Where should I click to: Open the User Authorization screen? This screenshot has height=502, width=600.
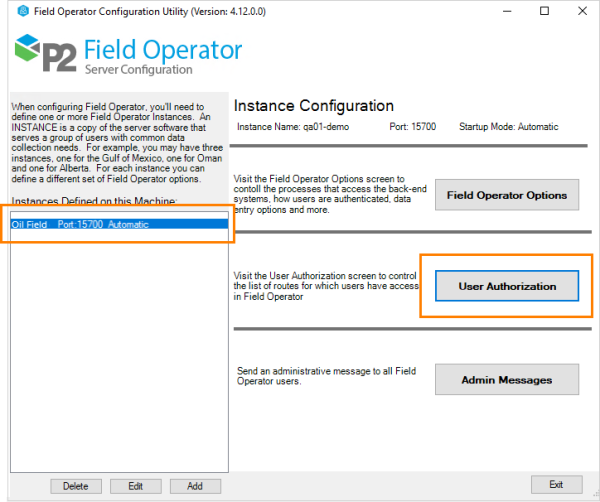(x=507, y=286)
